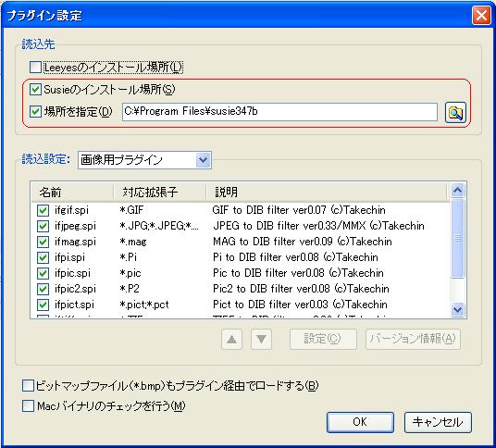Select the ifmag.spi row name
The width and height of the screenshot is (496, 448).
(x=75, y=242)
